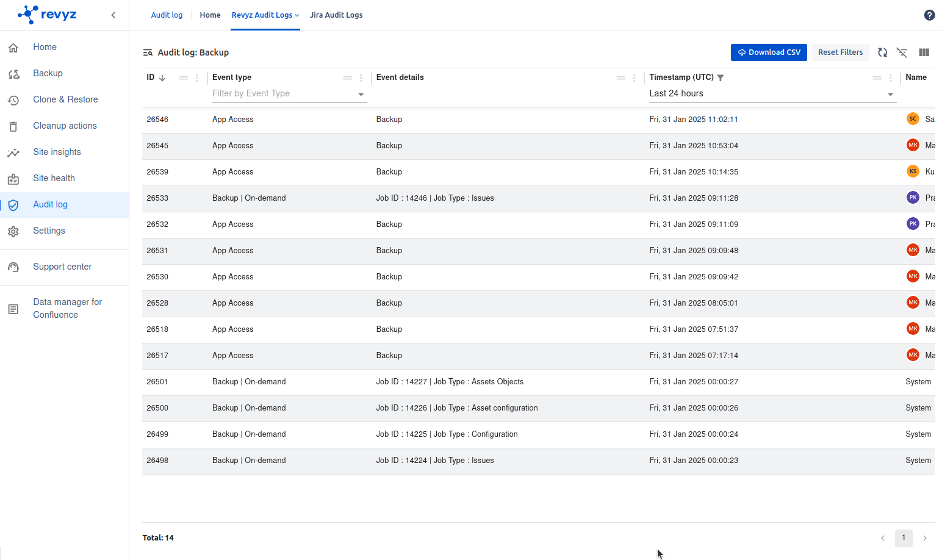This screenshot has height=560, width=942.
Task: Click the refresh icon in the audit log toolbar
Action: (882, 52)
